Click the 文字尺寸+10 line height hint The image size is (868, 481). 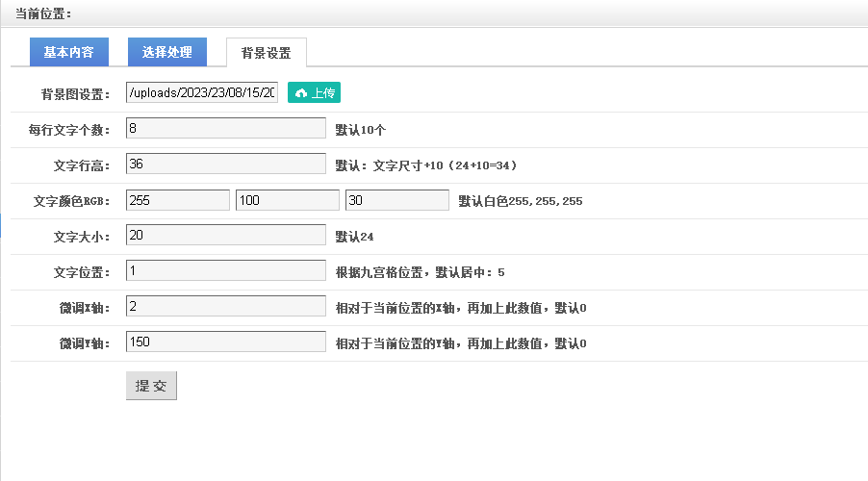[425, 165]
